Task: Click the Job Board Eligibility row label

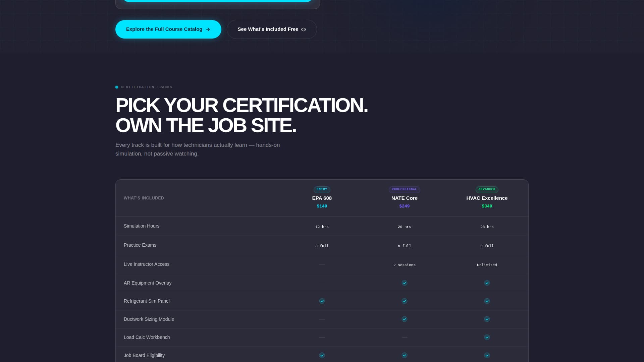Action: 144,355
